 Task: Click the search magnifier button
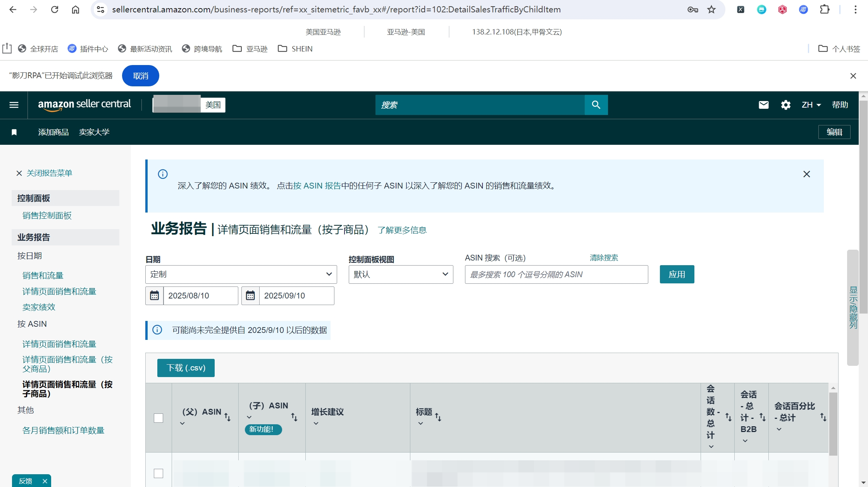596,105
